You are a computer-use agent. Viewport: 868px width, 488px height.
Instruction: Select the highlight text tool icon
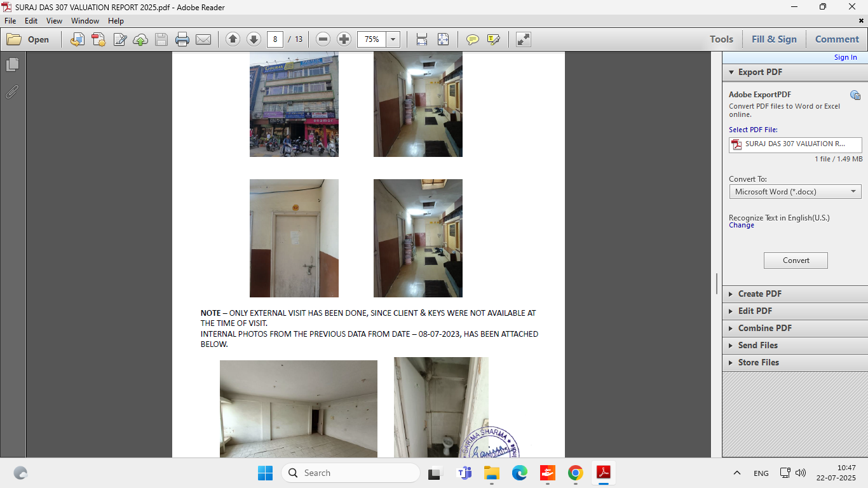coord(493,39)
